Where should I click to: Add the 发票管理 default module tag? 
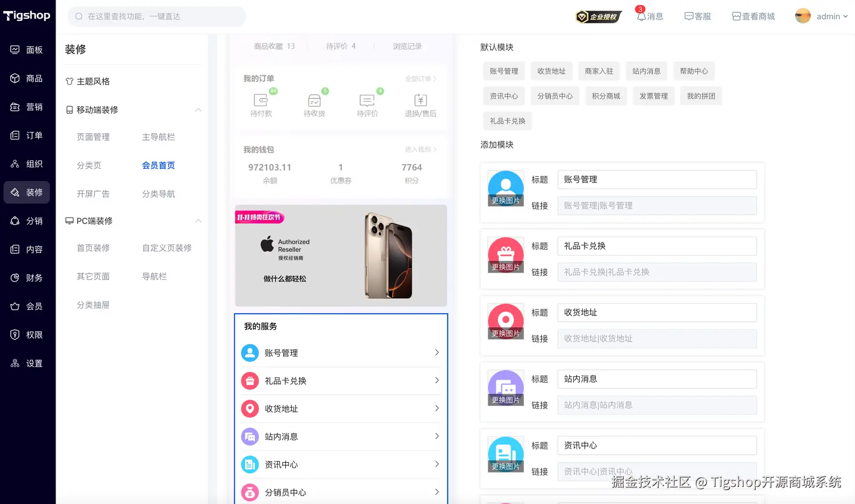click(x=654, y=96)
